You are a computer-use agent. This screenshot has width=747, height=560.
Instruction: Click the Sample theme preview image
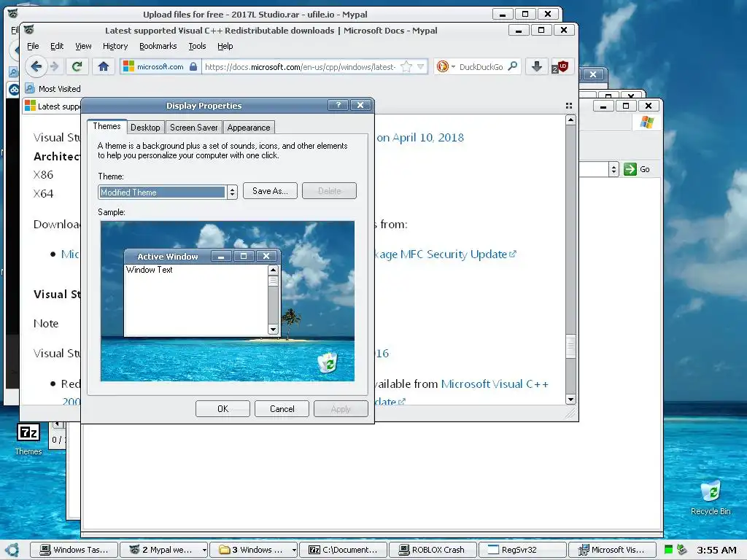[x=228, y=301]
